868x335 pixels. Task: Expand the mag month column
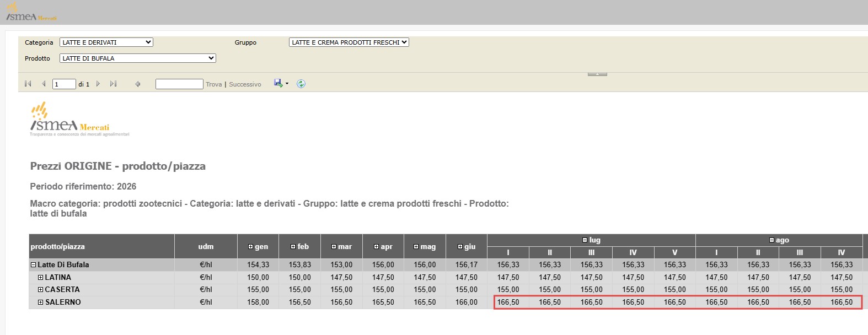(x=416, y=247)
